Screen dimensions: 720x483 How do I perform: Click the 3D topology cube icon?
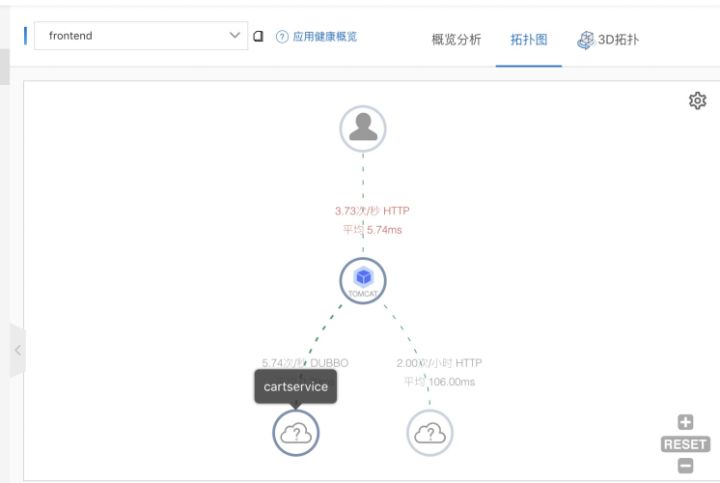tap(585, 40)
